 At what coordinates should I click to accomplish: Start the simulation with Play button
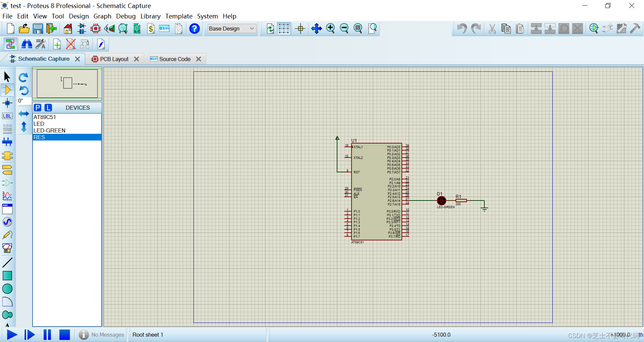(x=12, y=335)
